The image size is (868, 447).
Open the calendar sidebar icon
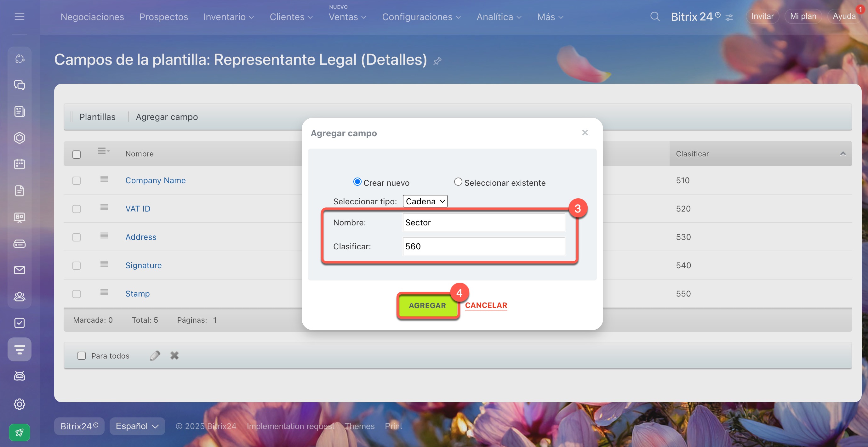click(20, 164)
